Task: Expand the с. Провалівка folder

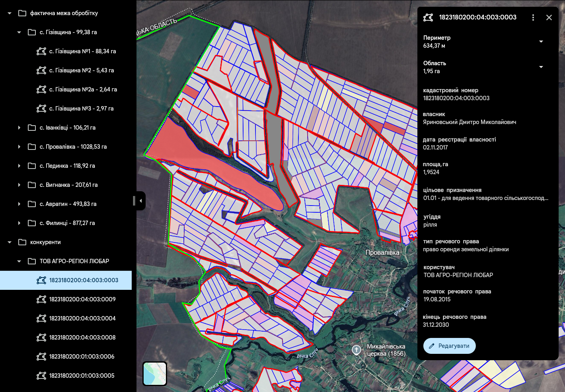Action: (x=19, y=147)
